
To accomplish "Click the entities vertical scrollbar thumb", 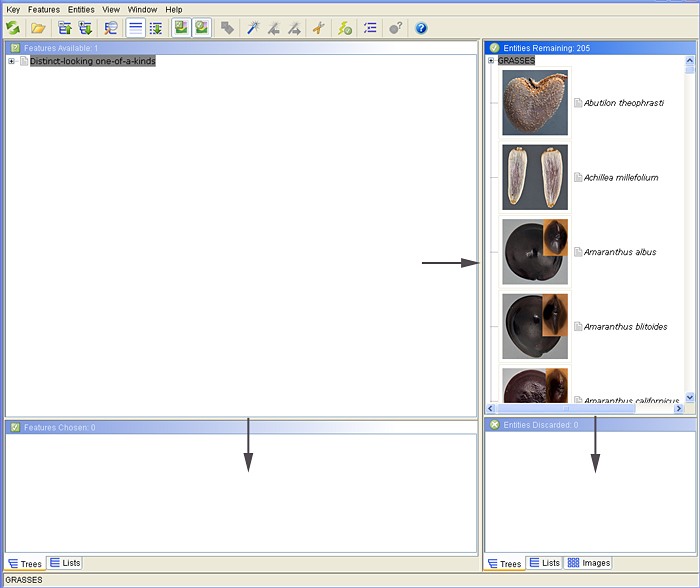I will point(690,70).
